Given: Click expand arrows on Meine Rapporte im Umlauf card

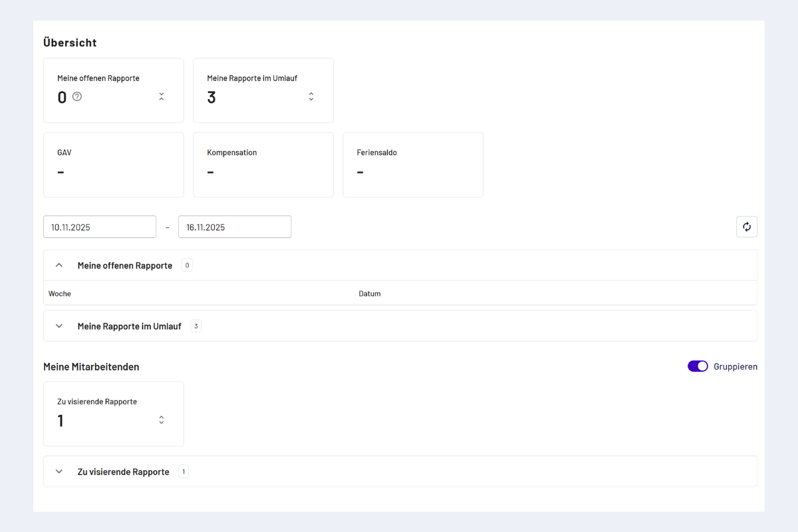Looking at the screenshot, I should pos(311,96).
